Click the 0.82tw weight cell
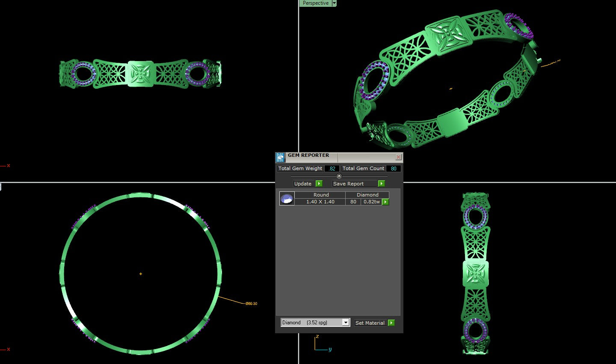 pyautogui.click(x=371, y=202)
